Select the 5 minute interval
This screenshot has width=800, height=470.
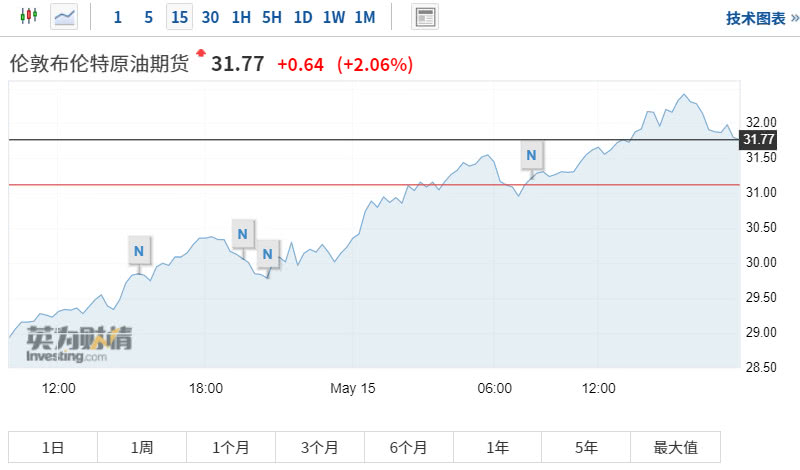[148, 17]
